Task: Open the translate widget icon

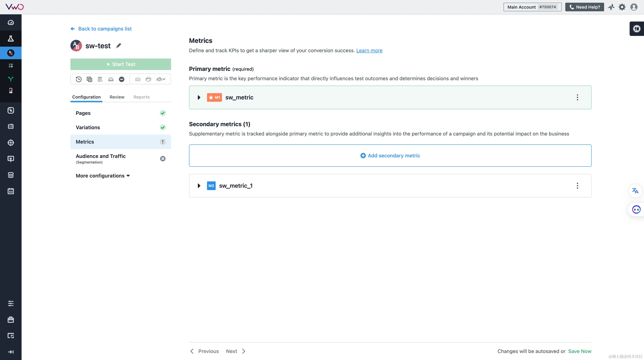Action: click(635, 191)
